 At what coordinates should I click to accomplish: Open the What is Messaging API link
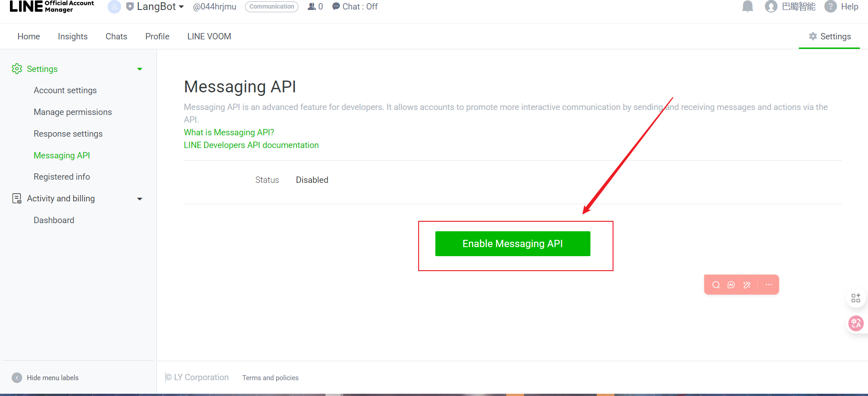click(x=229, y=132)
